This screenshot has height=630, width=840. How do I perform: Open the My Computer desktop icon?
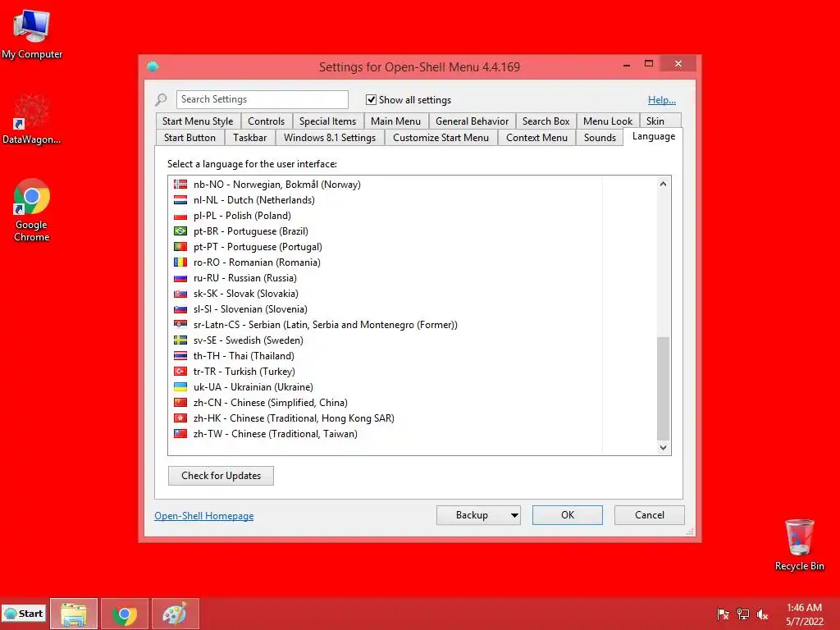pos(32,34)
